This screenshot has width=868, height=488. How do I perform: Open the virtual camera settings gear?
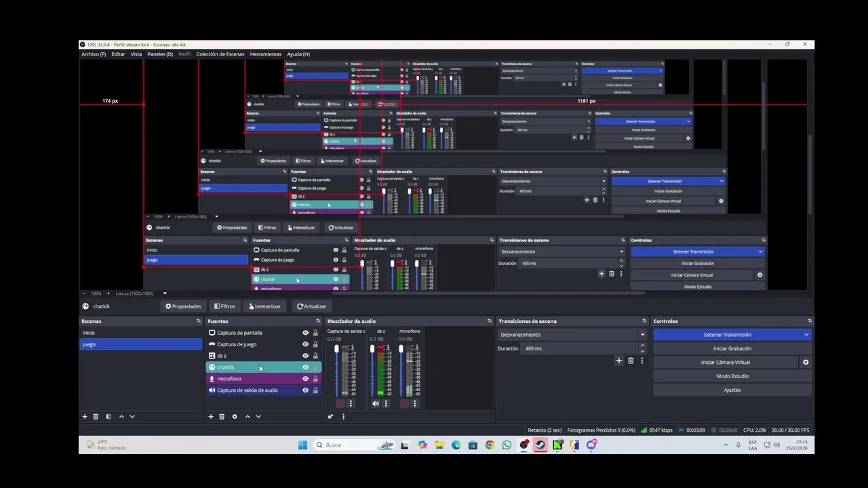pyautogui.click(x=806, y=362)
